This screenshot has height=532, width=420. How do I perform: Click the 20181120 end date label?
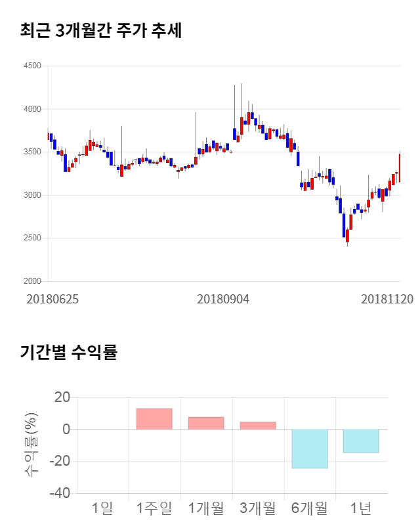click(x=387, y=299)
